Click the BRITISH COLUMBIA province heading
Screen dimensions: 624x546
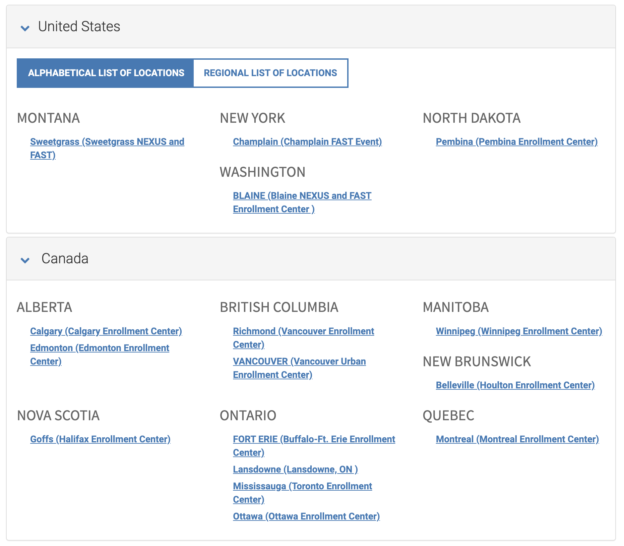point(279,307)
